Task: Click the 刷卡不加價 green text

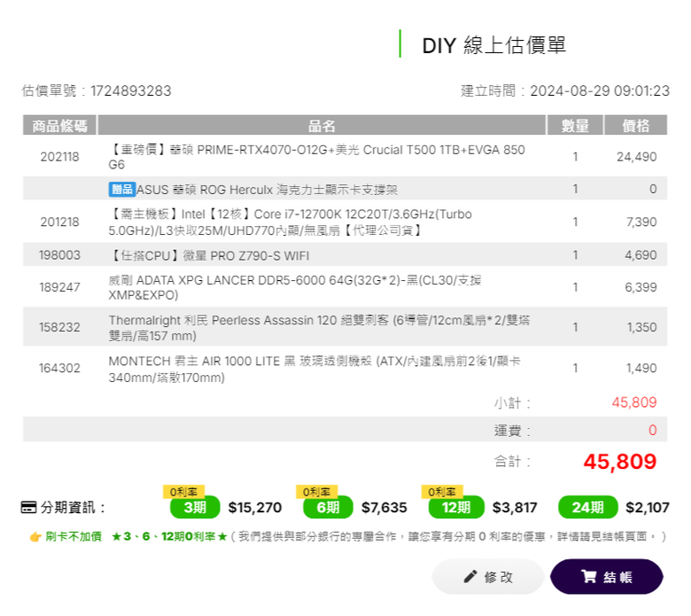Action: pyautogui.click(x=74, y=536)
